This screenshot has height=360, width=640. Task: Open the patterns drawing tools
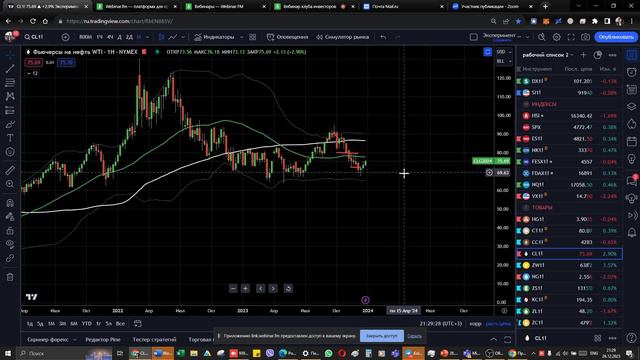pos(10,96)
